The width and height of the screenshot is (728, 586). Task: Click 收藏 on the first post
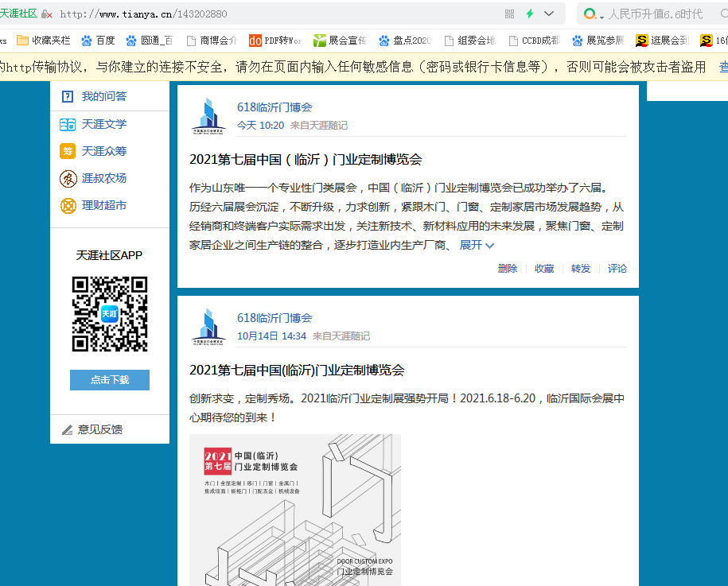[544, 269]
